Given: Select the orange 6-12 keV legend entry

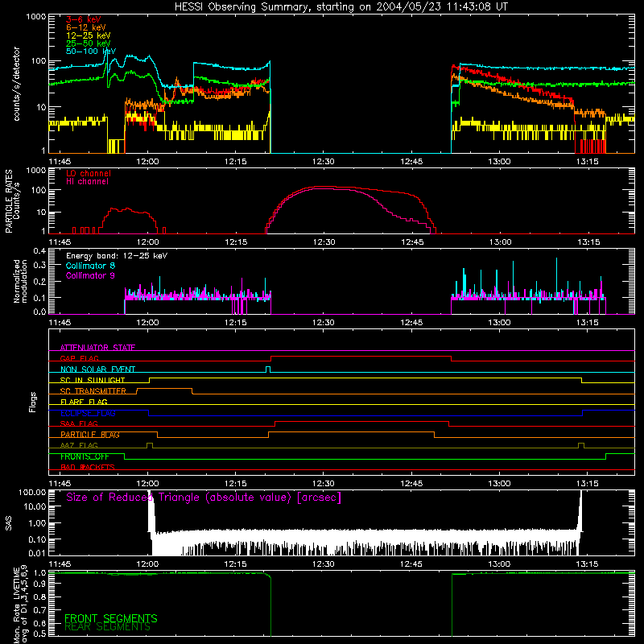Looking at the screenshot, I should (x=86, y=27).
